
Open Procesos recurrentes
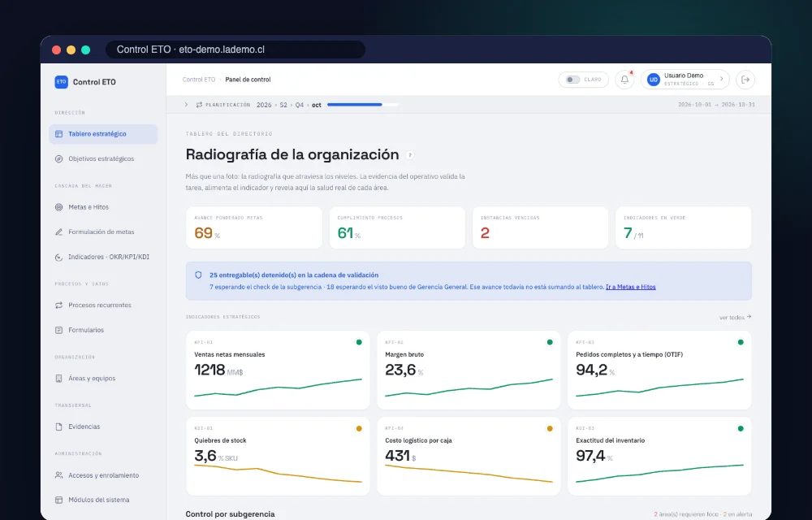(x=103, y=305)
